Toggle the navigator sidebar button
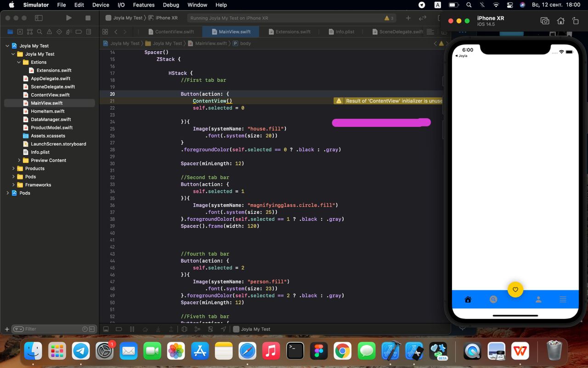The image size is (588, 368). 39,18
